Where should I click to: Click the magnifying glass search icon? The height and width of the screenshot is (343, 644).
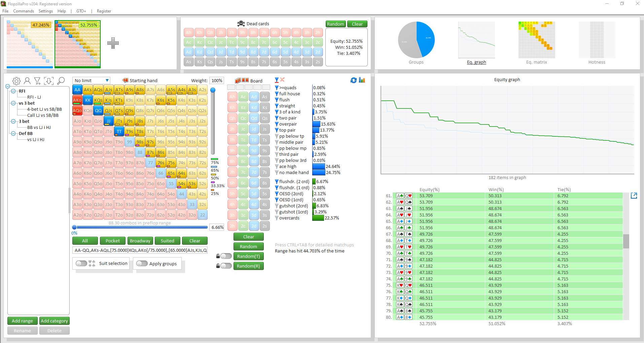click(61, 81)
